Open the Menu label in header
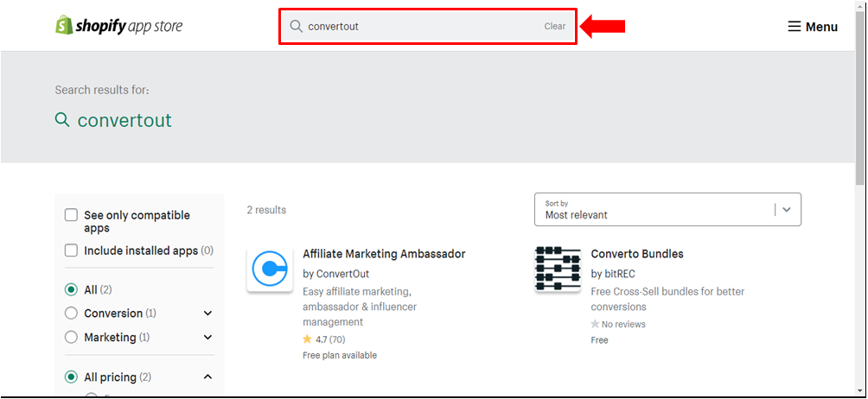The width and height of the screenshot is (868, 399). (x=821, y=27)
